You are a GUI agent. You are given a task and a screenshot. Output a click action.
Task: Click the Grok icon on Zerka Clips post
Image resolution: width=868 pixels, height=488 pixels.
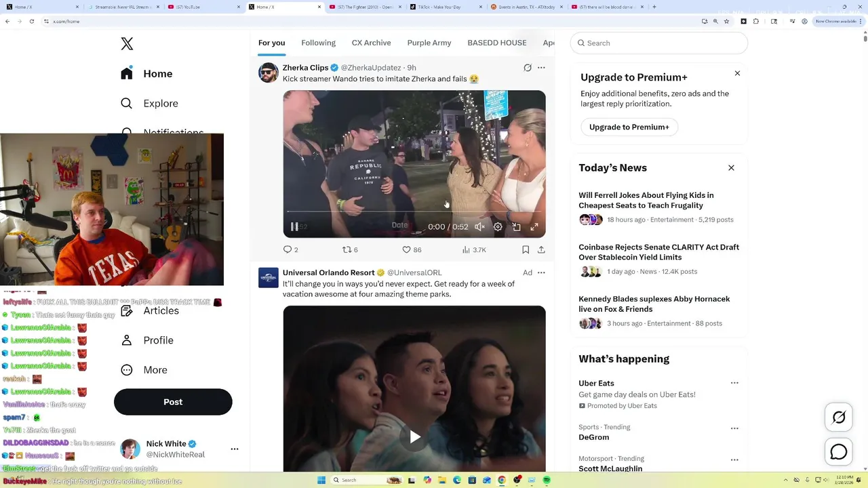click(528, 68)
